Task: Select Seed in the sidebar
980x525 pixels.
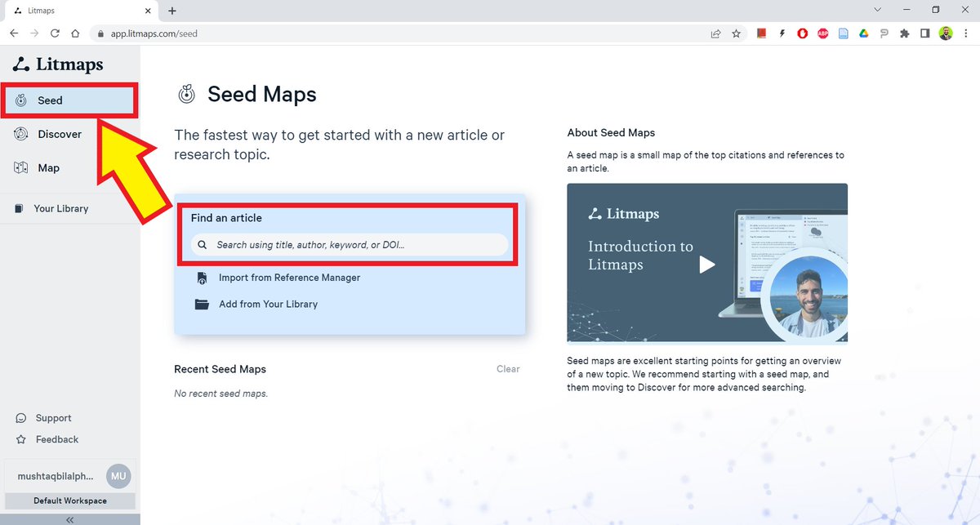Action: click(x=49, y=100)
